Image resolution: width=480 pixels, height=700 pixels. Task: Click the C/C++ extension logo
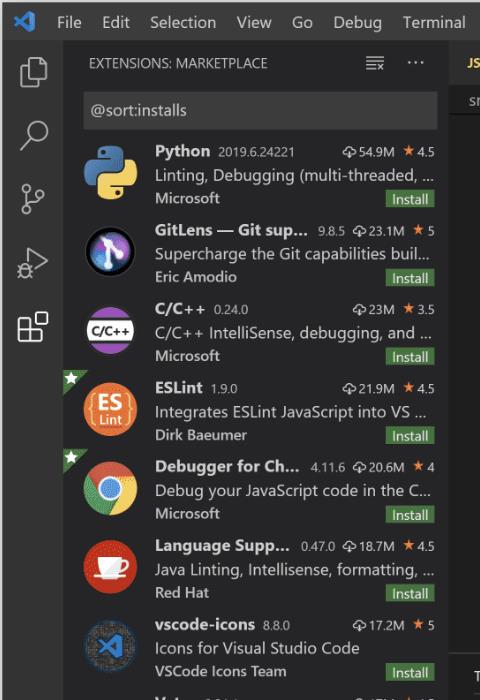pos(110,330)
